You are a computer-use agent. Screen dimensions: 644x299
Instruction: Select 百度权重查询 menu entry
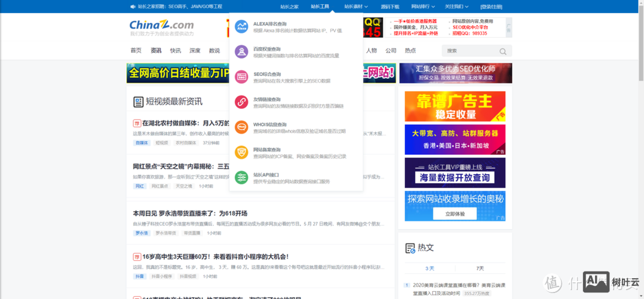296,52
